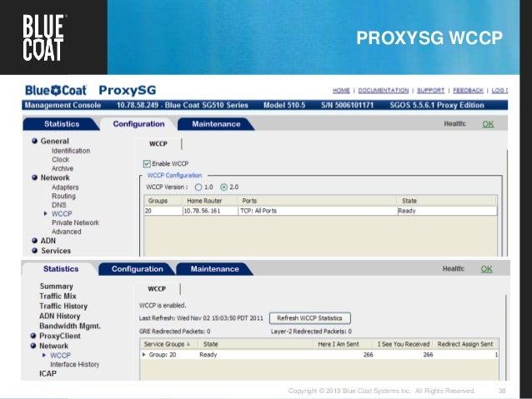Click the WCCP sub-tab in statistics panel

157,289
